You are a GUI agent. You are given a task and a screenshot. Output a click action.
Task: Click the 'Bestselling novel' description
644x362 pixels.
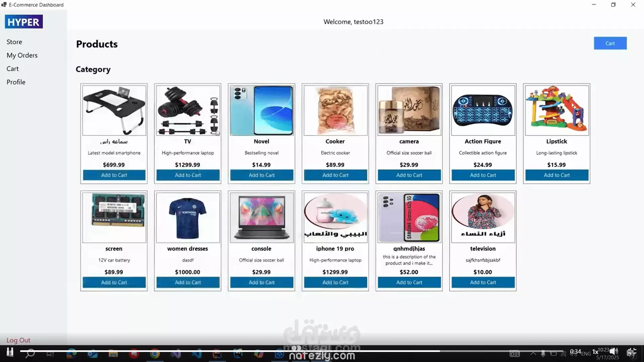pos(262,153)
